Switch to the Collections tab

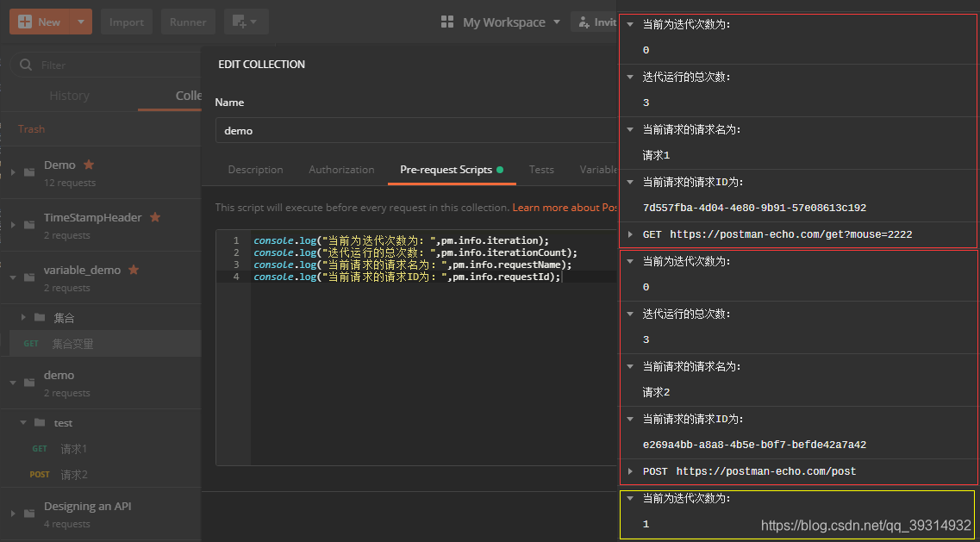[188, 96]
